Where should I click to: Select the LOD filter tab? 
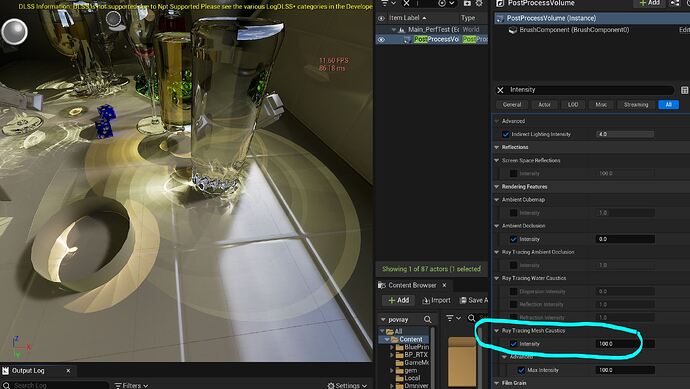point(573,105)
